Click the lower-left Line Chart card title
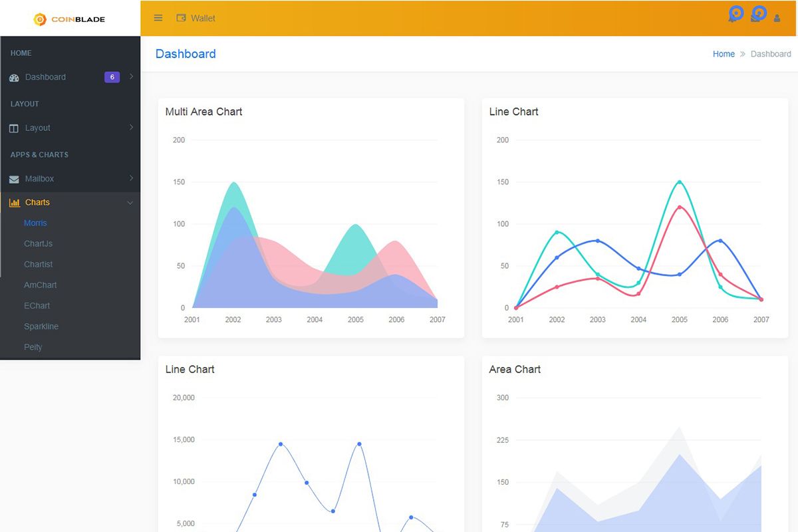798x532 pixels. (190, 369)
